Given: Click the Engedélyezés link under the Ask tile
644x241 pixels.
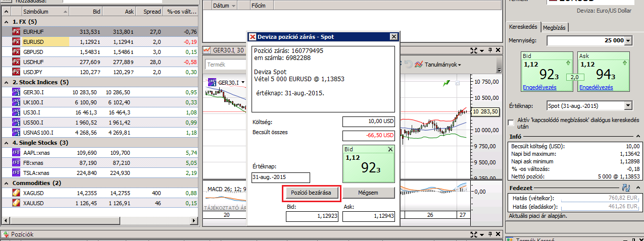Looking at the screenshot, I should pos(596,87).
